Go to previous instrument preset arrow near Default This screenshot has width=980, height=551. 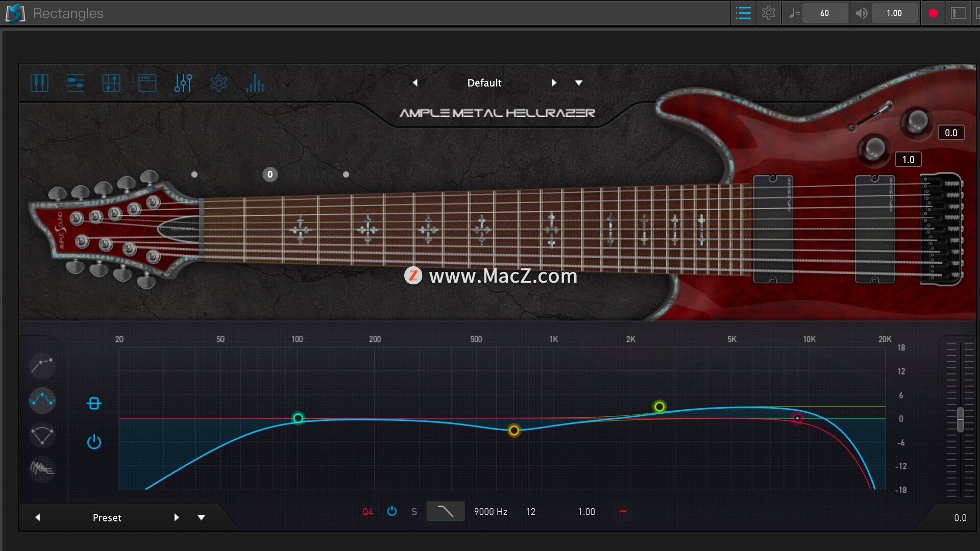tap(415, 83)
